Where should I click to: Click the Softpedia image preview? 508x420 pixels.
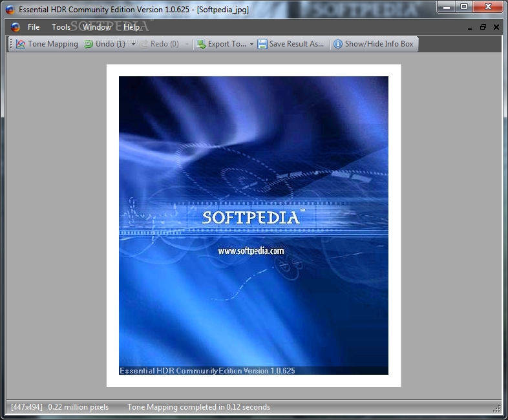(x=253, y=226)
